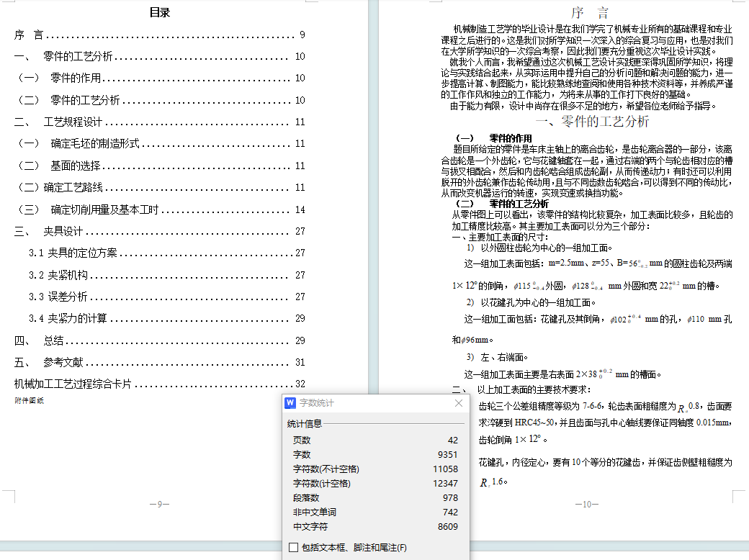Image resolution: width=749 pixels, height=560 pixels.
Task: Click the 附件图纸 text line
Action: (29, 400)
